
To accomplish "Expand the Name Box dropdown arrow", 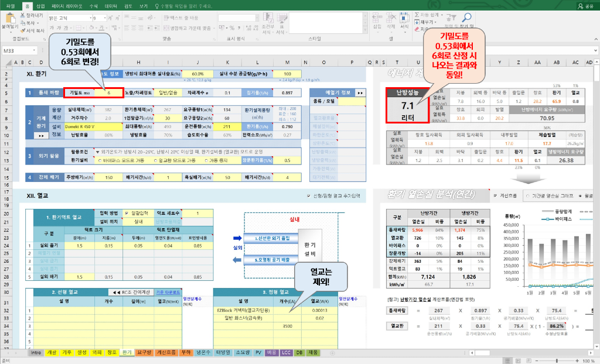I will [x=35, y=51].
